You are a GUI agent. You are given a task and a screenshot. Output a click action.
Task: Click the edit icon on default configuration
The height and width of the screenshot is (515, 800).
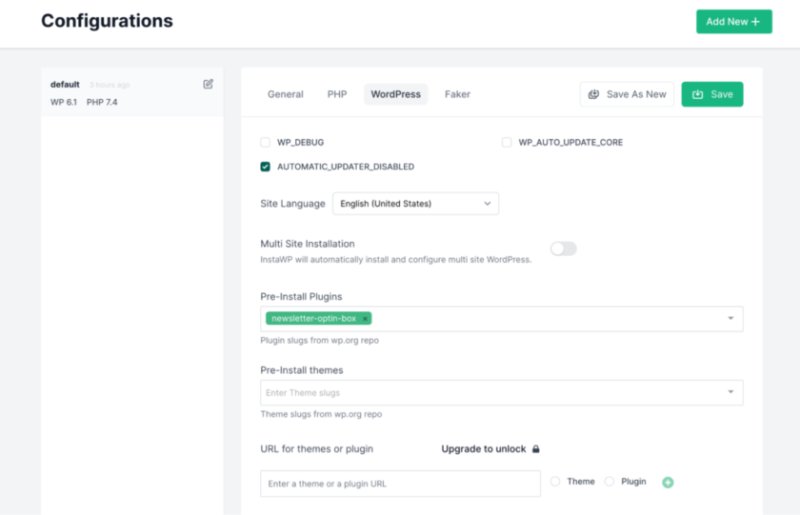click(208, 84)
